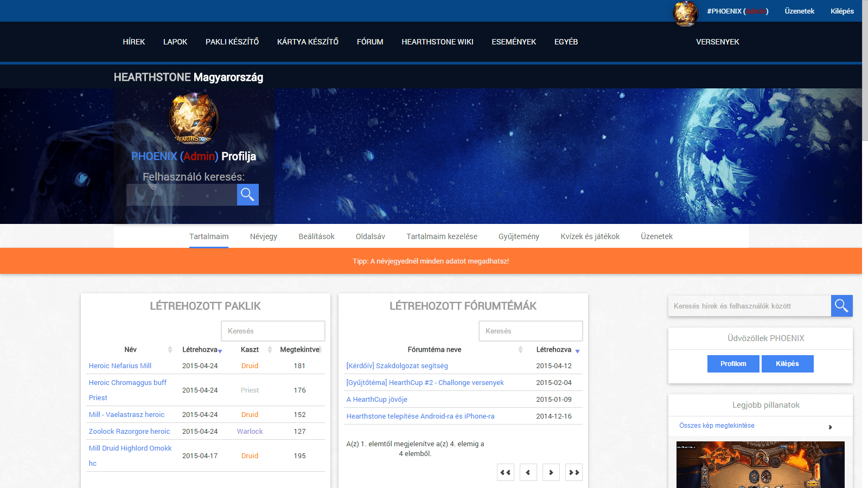
Task: Open Üzenetek in the top bar
Action: tap(800, 11)
